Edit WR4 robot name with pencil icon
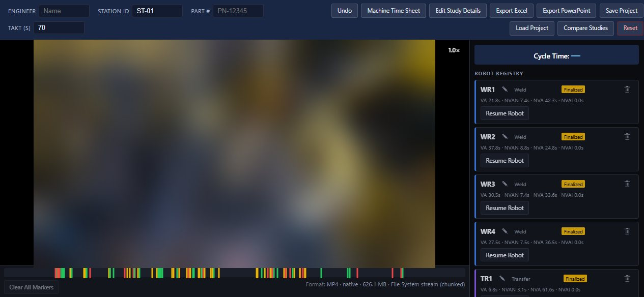 point(505,231)
